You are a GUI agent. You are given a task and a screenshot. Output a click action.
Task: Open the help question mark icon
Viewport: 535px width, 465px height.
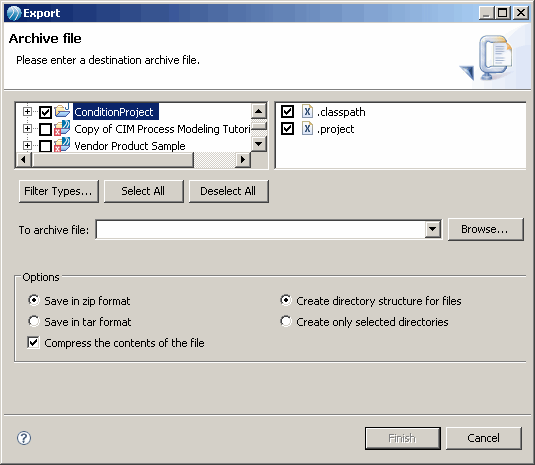pyautogui.click(x=24, y=438)
